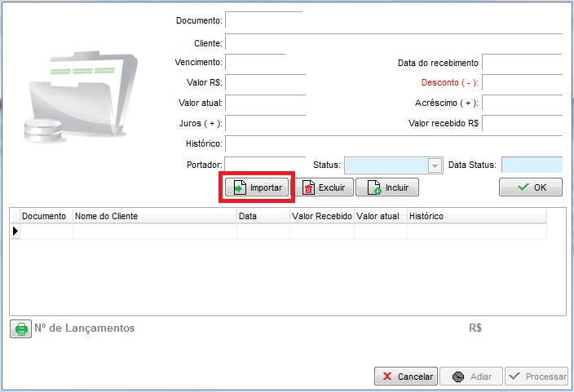Focus the Histórico text field
Screen dimensions: 574x392
(393, 144)
